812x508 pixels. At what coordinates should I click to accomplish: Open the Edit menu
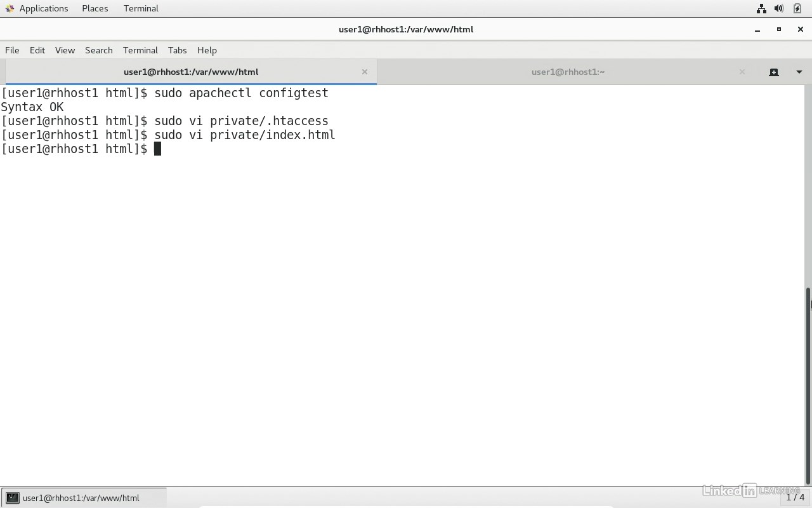[37, 50]
